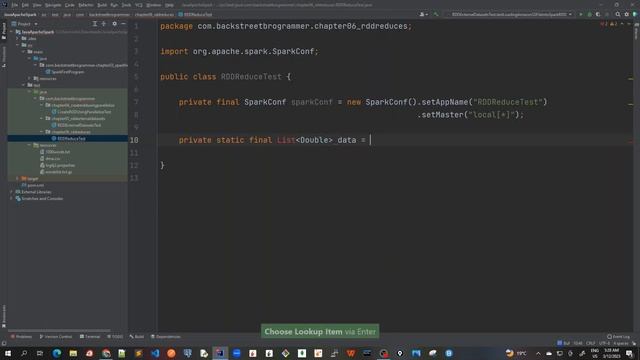Select CreateRDDUsingParallelizeTest in project tree
Screen dimensions: 640x360
81,112
